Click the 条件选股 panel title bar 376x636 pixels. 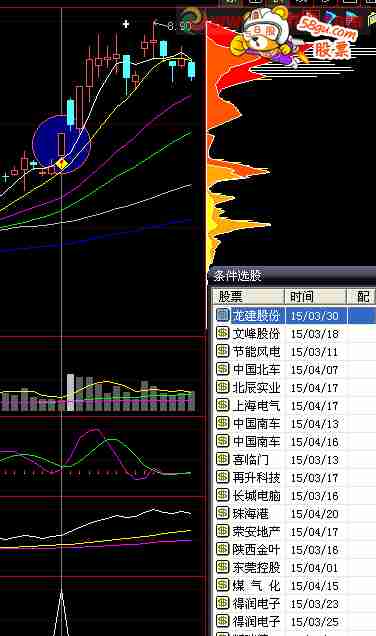click(x=292, y=276)
